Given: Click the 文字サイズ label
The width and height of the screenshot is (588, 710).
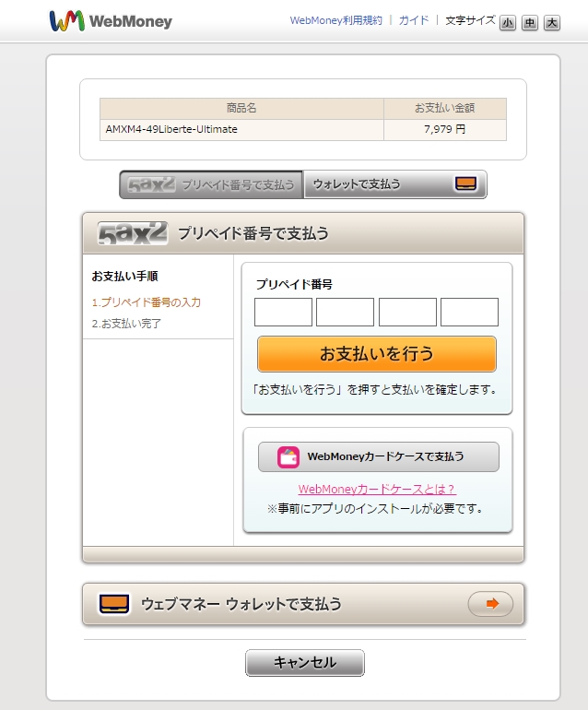Looking at the screenshot, I should [x=470, y=20].
